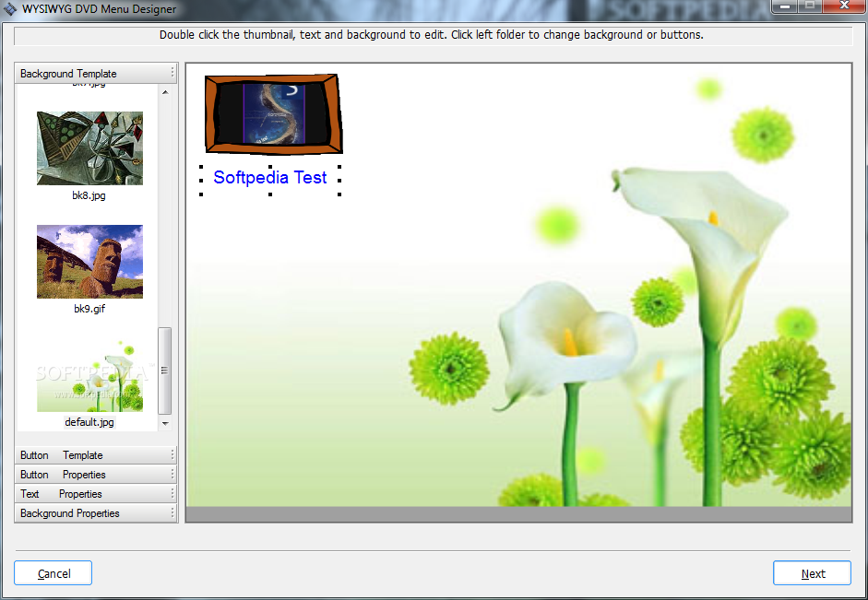Click the Text Properties panel grip dots
868x600 pixels.
coord(172,494)
